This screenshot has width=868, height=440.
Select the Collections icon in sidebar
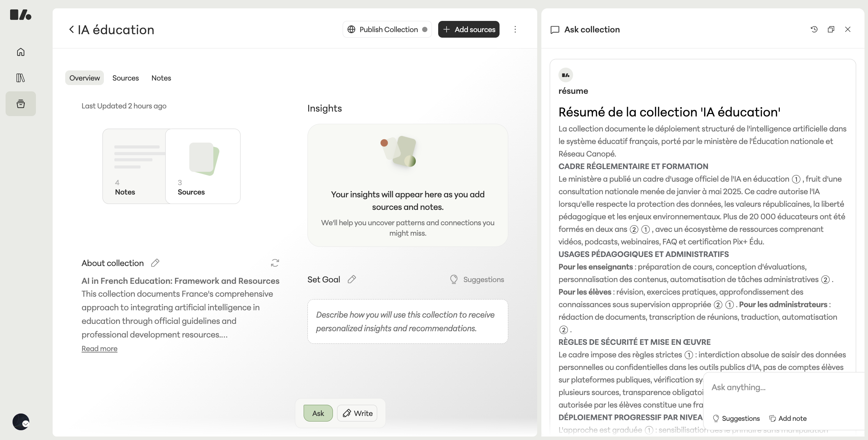(21, 104)
